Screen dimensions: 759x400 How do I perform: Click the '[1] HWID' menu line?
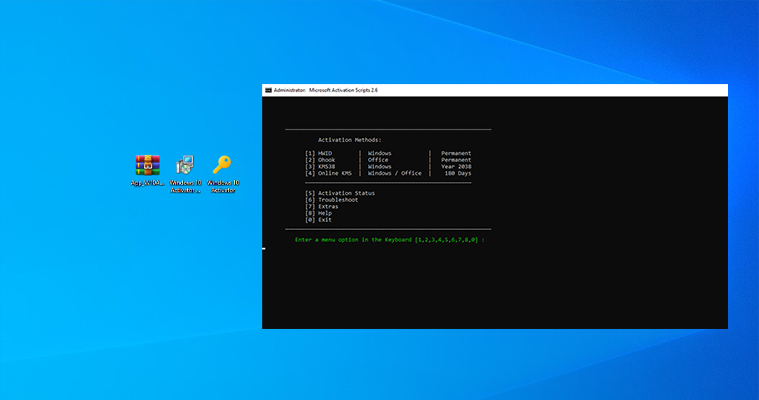[319, 153]
